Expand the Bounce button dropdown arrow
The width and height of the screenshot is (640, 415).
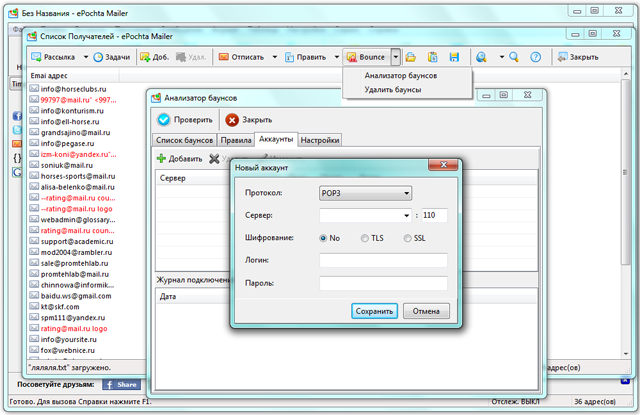coord(396,57)
